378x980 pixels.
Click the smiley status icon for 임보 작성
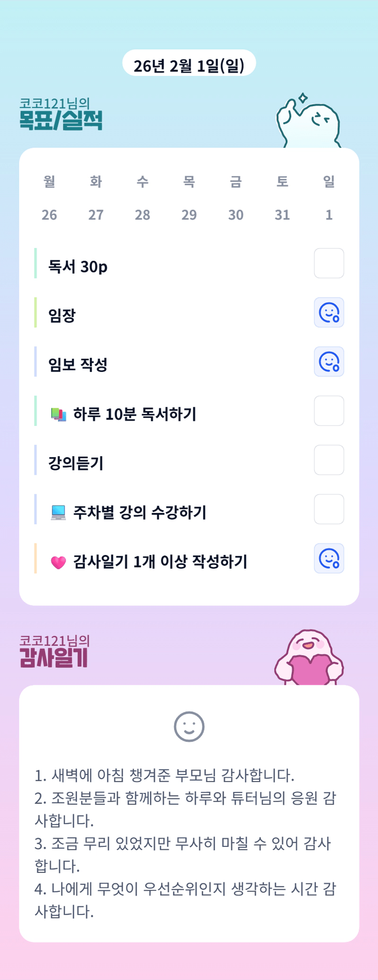pyautogui.click(x=329, y=362)
